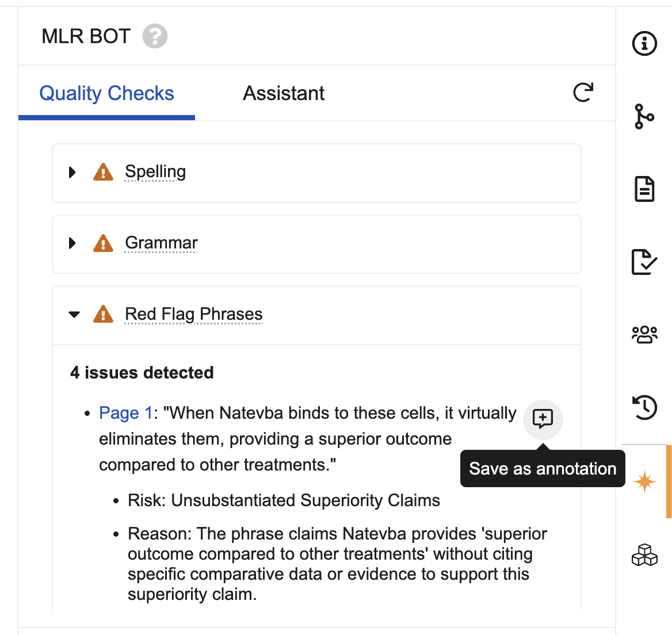Save the Page 1 issue as annotation
This screenshot has height=635, width=672.
543,419
